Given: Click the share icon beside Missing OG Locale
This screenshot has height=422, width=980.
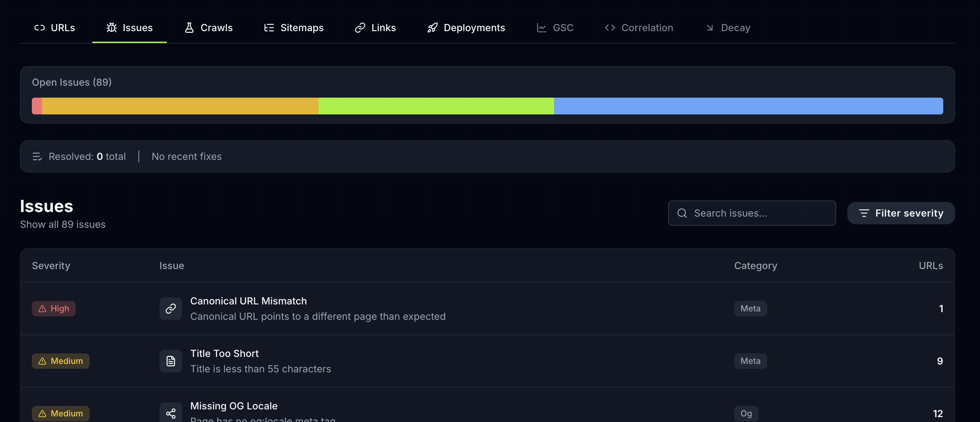Looking at the screenshot, I should 170,413.
